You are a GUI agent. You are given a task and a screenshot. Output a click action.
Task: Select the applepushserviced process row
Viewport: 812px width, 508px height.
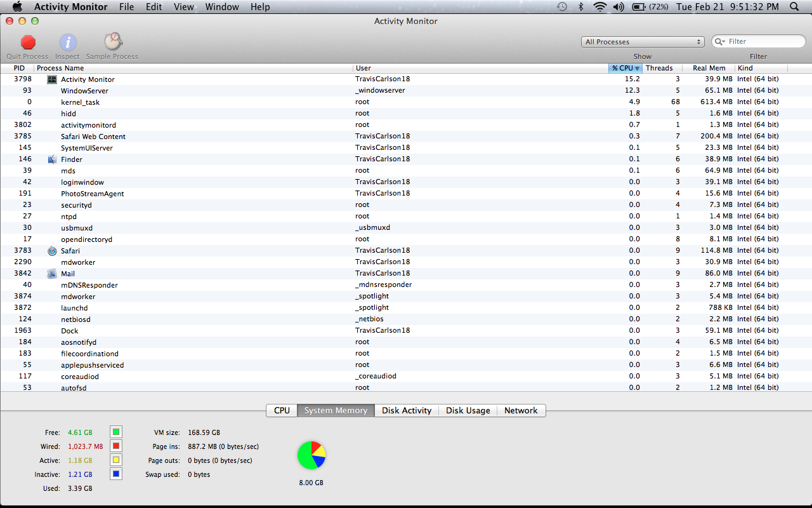[x=406, y=365]
